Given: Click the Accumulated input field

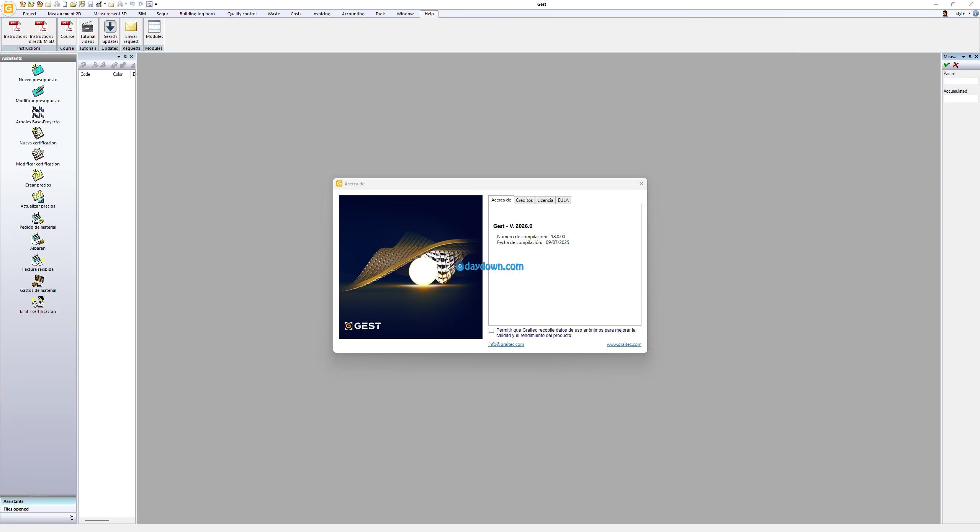Looking at the screenshot, I should tap(960, 99).
